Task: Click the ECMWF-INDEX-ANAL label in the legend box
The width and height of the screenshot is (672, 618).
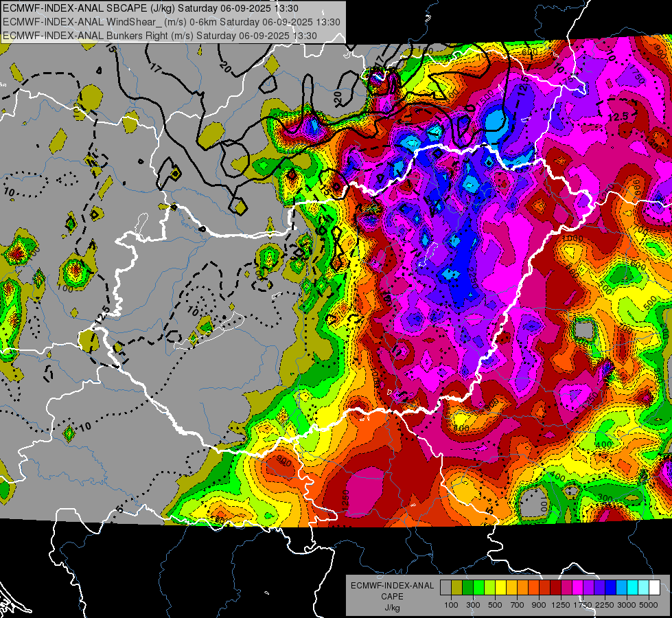Action: (x=392, y=586)
